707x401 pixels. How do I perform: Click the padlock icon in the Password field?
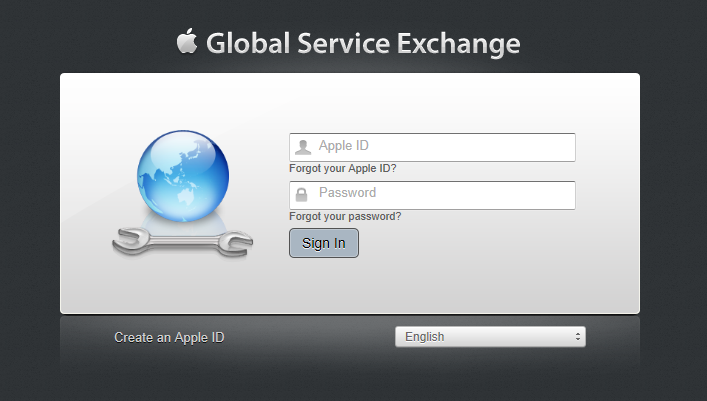click(302, 194)
